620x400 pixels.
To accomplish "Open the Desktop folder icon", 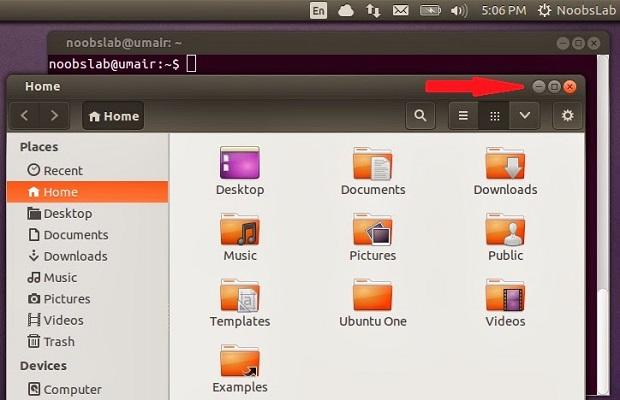I will pos(240,163).
